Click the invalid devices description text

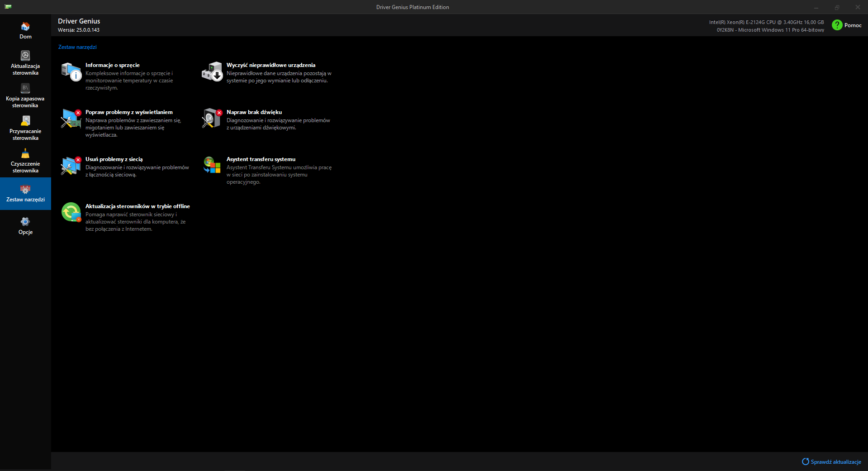279,77
